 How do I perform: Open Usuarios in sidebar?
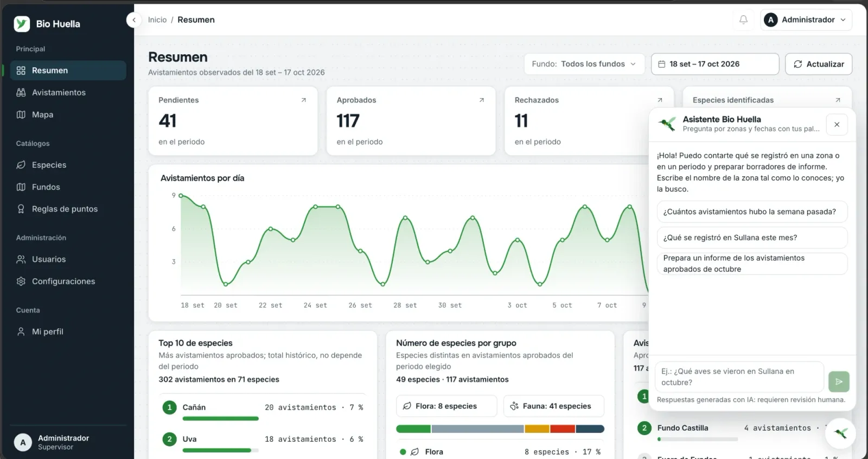pyautogui.click(x=68, y=259)
